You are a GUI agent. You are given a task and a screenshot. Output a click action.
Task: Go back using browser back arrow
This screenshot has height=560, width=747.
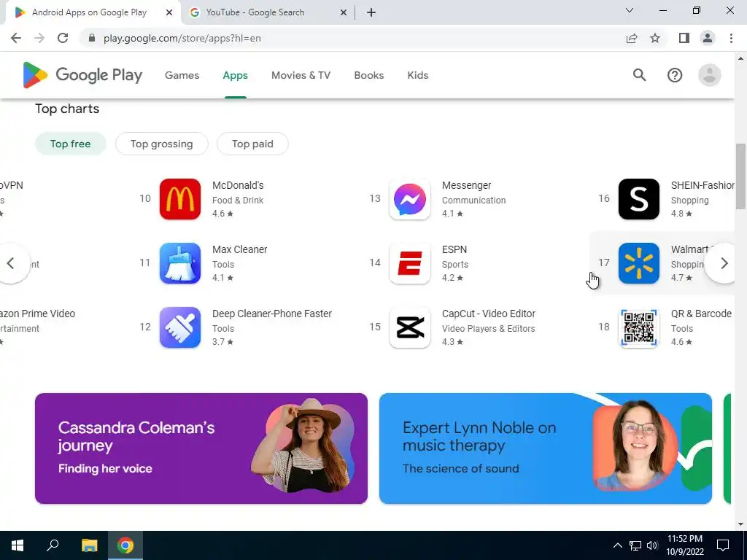tap(16, 38)
